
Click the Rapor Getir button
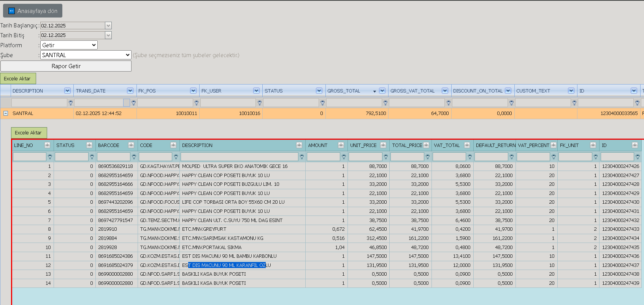66,66
